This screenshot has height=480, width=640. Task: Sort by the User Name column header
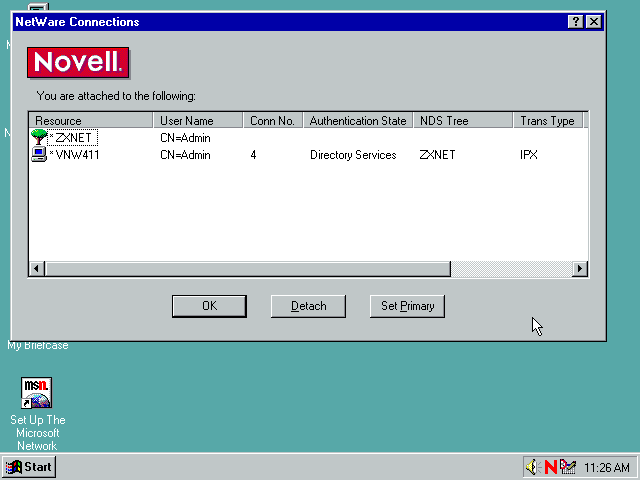click(198, 121)
